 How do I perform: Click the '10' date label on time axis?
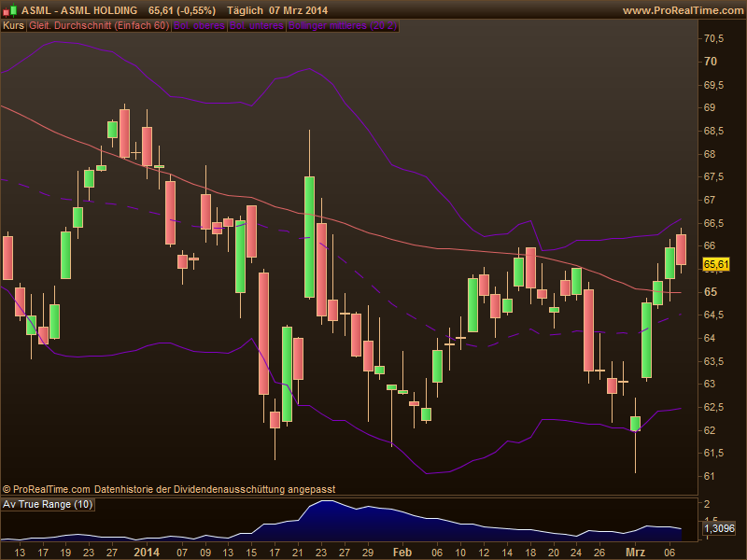tap(460, 553)
